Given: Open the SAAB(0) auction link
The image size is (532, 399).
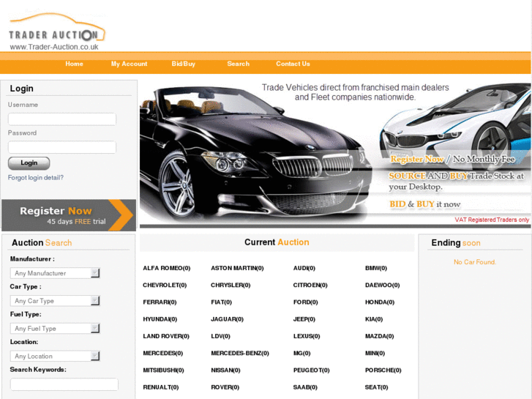Looking at the screenshot, I should pyautogui.click(x=305, y=387).
